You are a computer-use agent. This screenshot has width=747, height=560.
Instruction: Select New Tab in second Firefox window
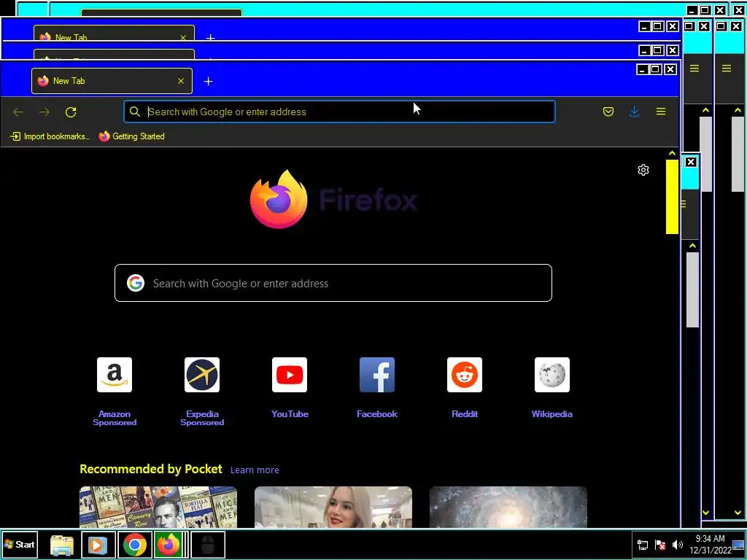pyautogui.click(x=115, y=34)
